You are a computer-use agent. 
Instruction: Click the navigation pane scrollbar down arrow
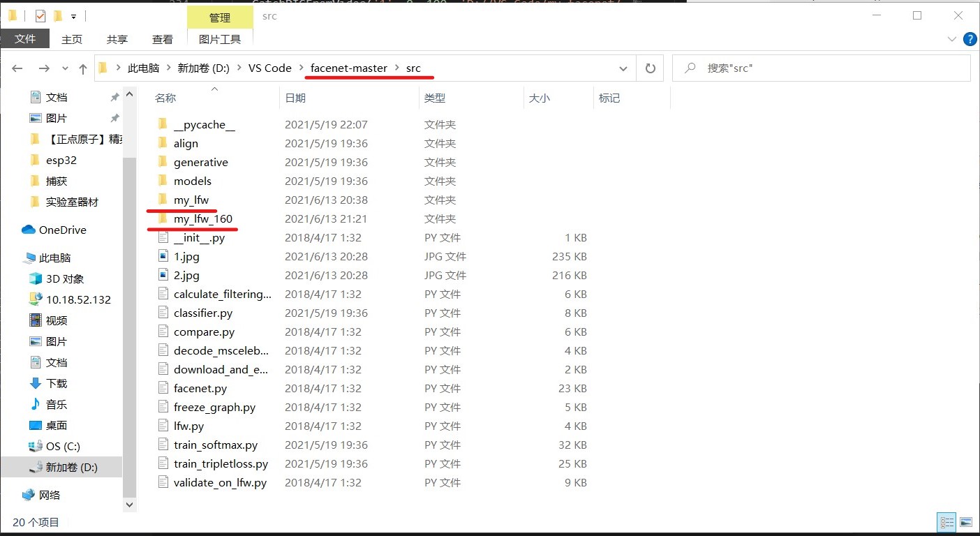[x=129, y=504]
